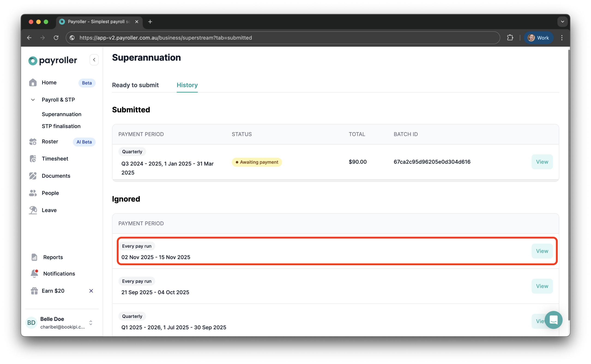Image resolution: width=591 pixels, height=364 pixels.
Task: Open Roster via its calendar icon
Action: 33,142
